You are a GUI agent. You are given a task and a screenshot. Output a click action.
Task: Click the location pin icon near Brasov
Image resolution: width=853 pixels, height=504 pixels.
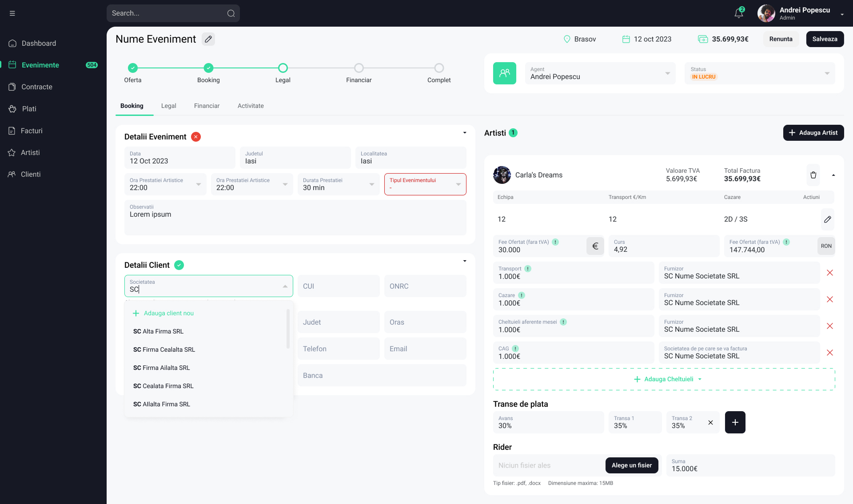click(566, 38)
